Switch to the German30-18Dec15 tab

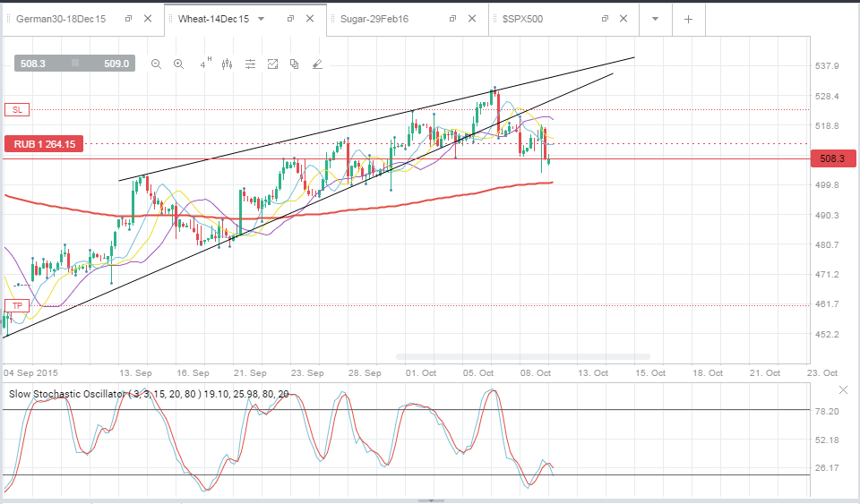click(61, 19)
